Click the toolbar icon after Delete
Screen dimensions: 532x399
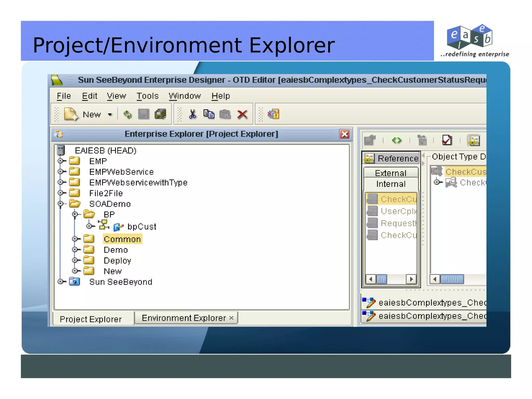pyautogui.click(x=273, y=114)
